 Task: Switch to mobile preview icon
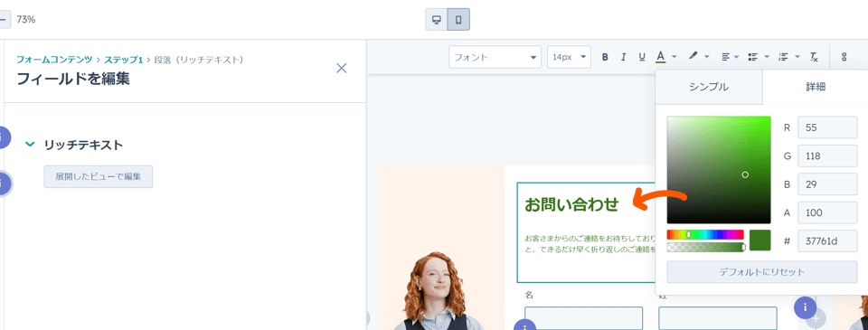point(458,20)
